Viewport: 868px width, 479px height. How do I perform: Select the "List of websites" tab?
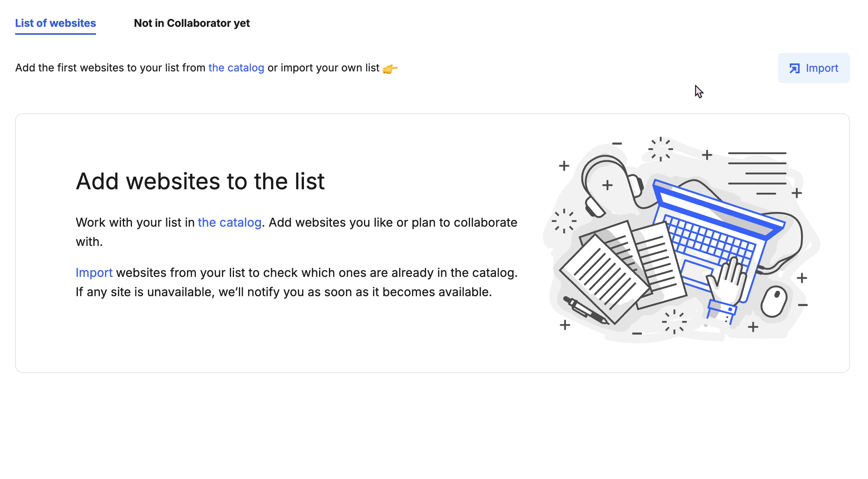55,23
